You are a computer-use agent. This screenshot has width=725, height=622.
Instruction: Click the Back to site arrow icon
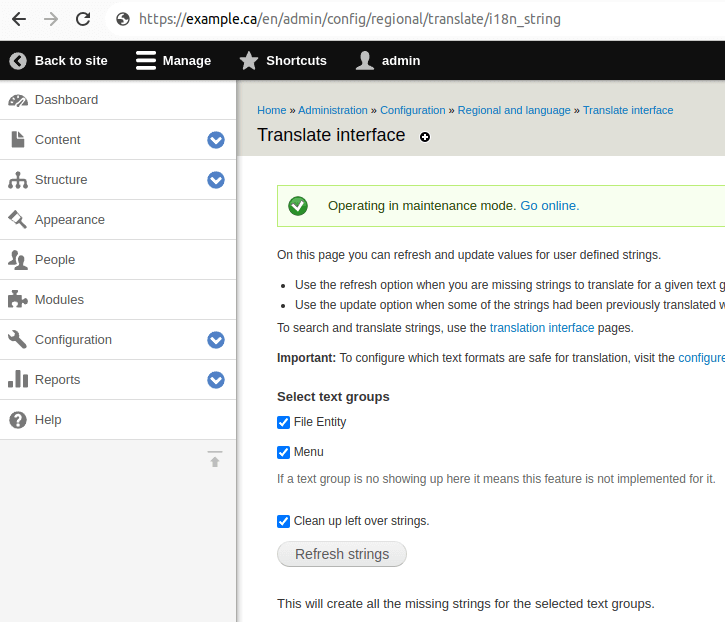coord(18,61)
